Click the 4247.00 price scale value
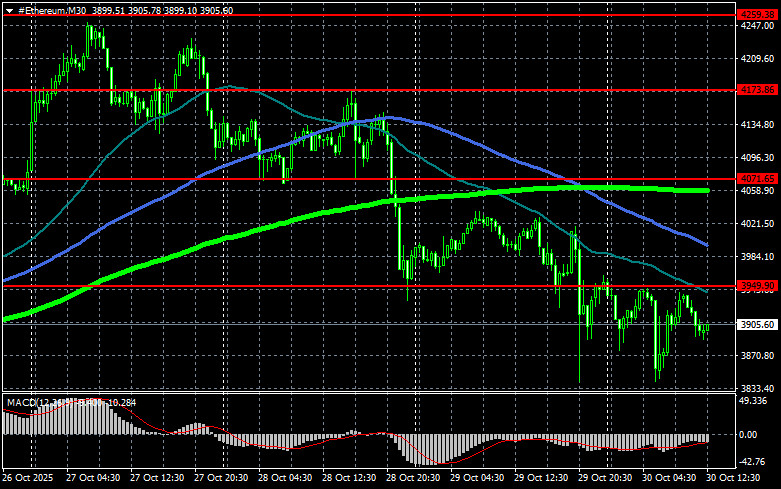Screen dimensions: 781x489 tap(758, 26)
